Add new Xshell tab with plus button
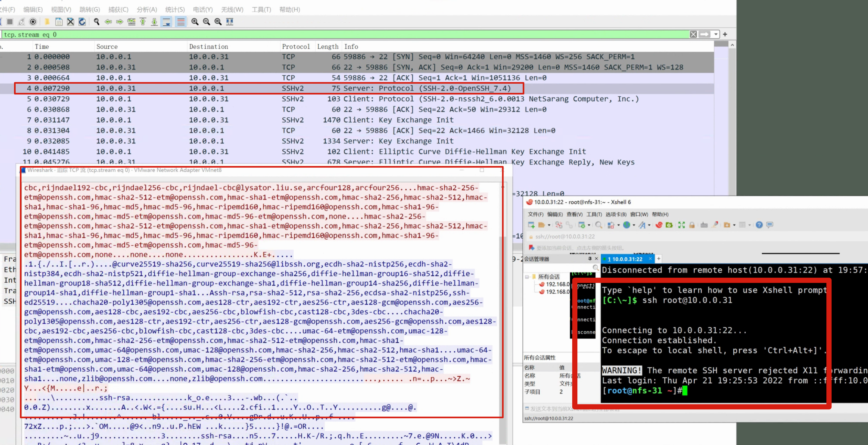The width and height of the screenshot is (868, 445). coord(659,259)
